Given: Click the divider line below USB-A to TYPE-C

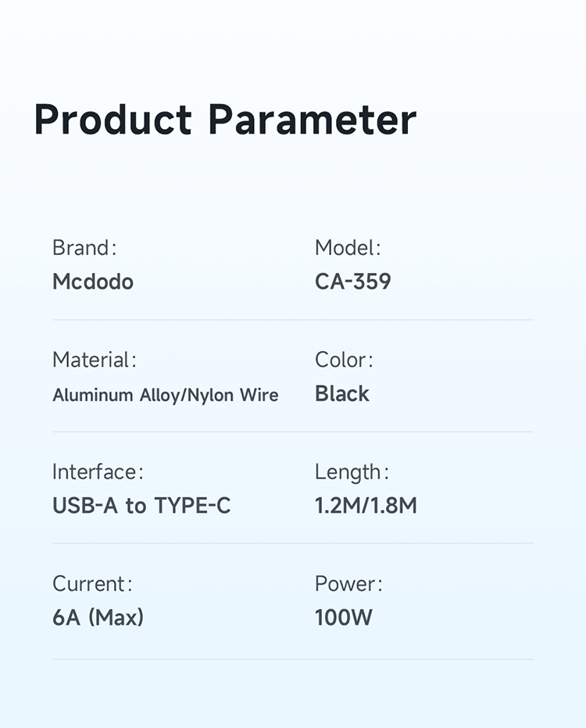Looking at the screenshot, I should 292,543.
